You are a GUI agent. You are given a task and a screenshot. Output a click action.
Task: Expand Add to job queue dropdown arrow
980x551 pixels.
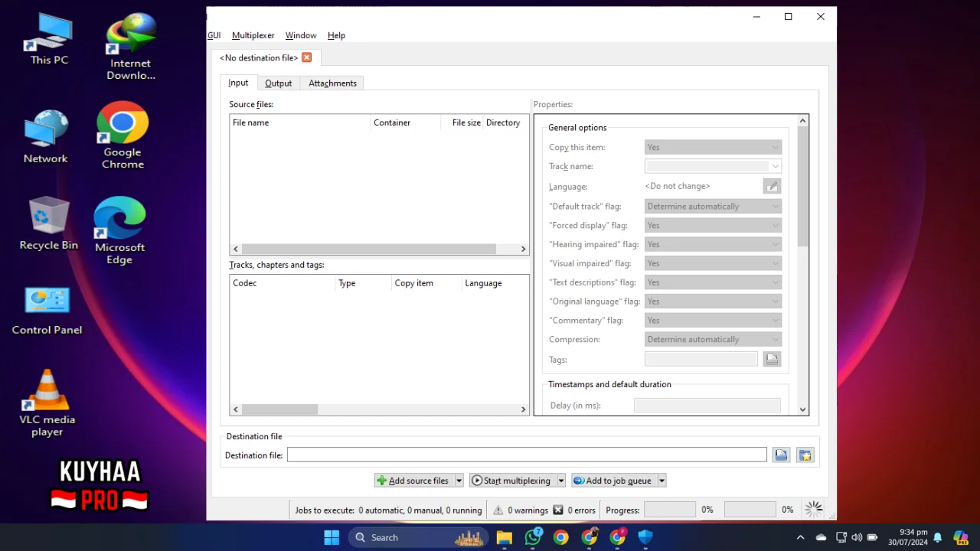pos(662,481)
